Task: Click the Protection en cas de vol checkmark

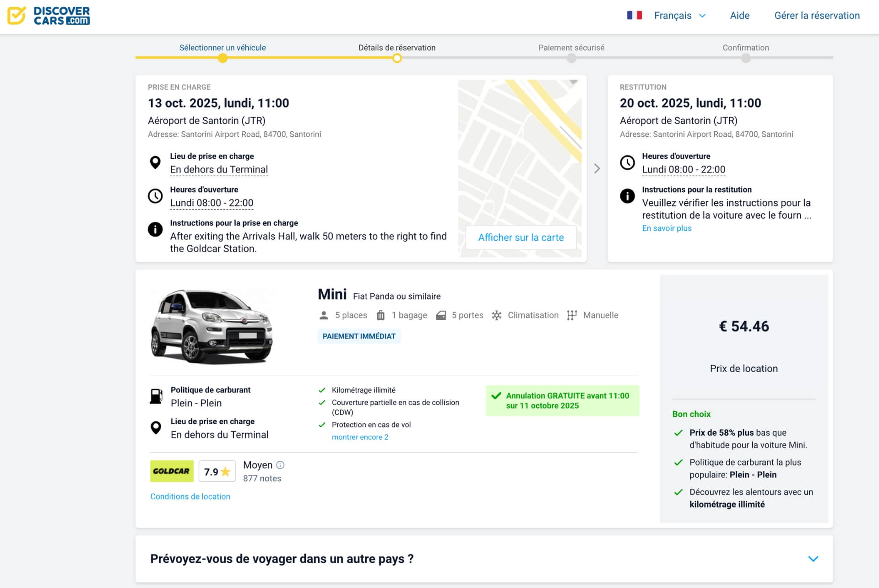Action: tap(322, 425)
